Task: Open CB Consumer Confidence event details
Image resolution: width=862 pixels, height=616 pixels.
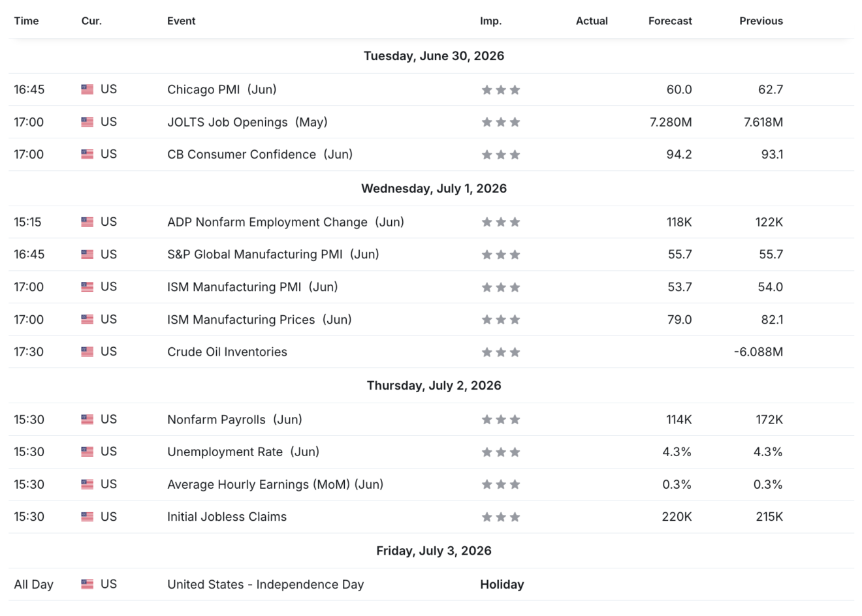Action: pyautogui.click(x=260, y=155)
